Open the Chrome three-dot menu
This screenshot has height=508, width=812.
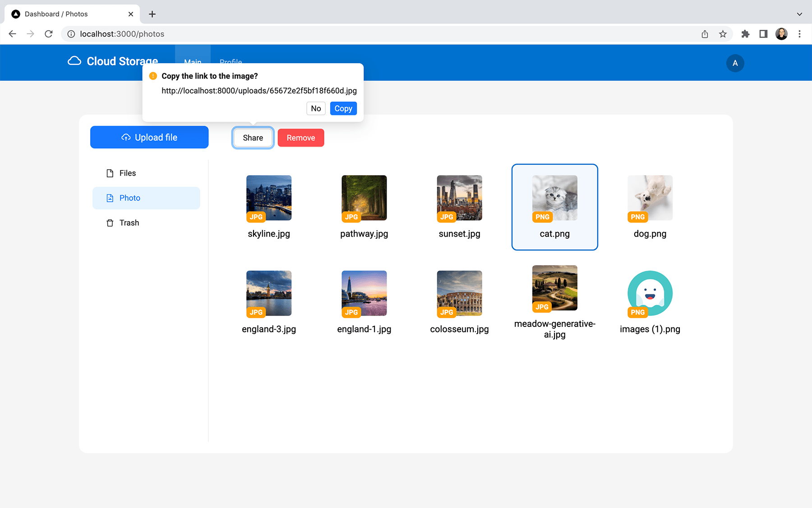(799, 34)
